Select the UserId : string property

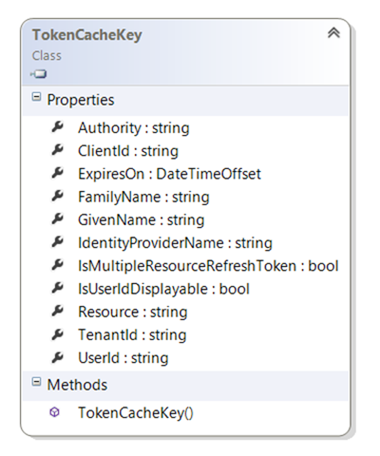(x=123, y=358)
